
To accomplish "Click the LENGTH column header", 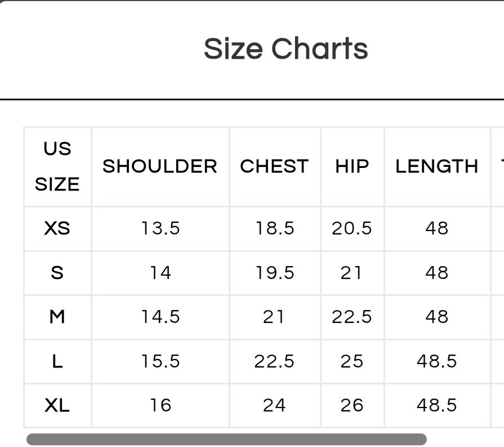I will click(436, 166).
